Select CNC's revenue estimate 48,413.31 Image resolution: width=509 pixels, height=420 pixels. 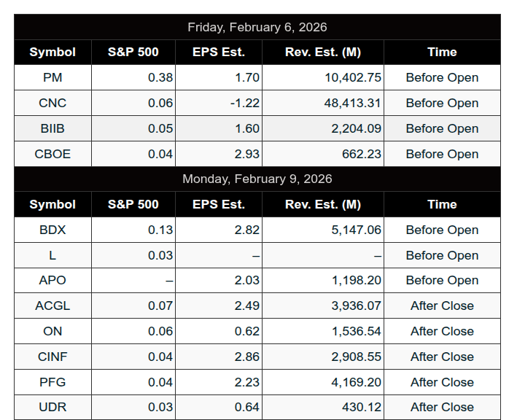[353, 104]
